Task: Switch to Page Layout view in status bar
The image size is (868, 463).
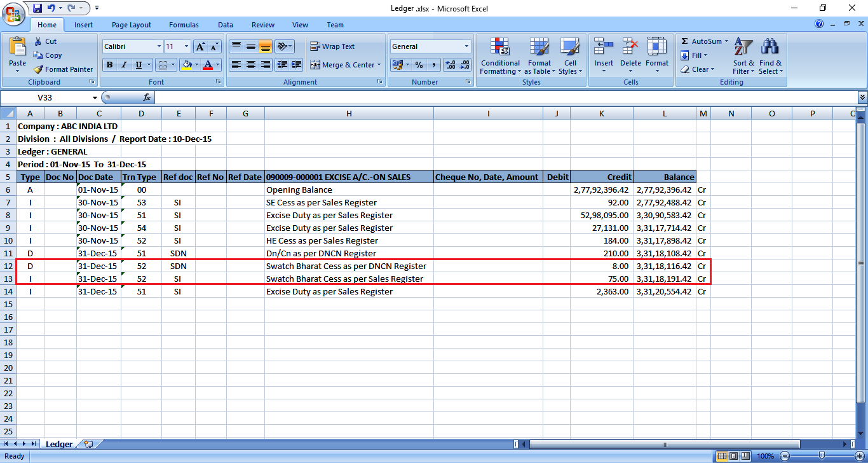Action: coord(733,456)
